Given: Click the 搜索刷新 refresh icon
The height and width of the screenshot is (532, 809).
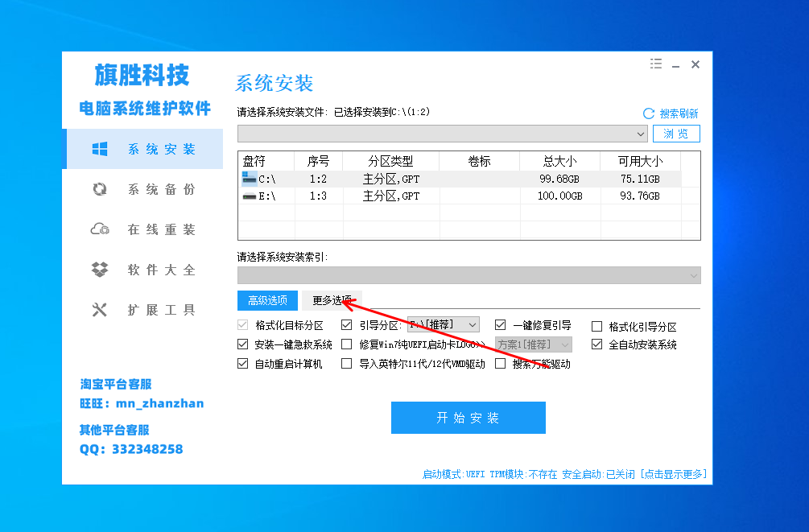Looking at the screenshot, I should (650, 113).
